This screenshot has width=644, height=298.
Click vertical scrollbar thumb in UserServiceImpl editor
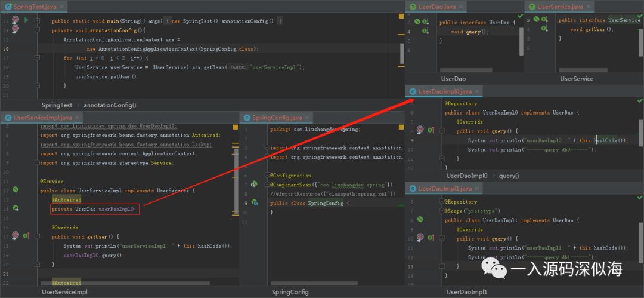[x=236, y=180]
